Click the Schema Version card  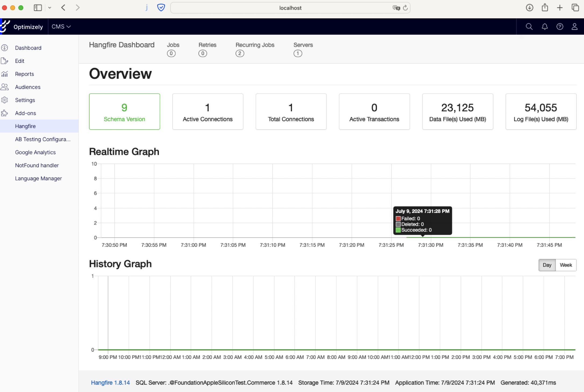pyautogui.click(x=124, y=112)
